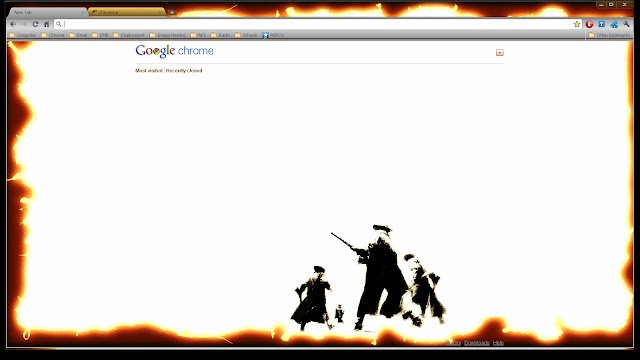Open the wrench settings menu

point(626,24)
